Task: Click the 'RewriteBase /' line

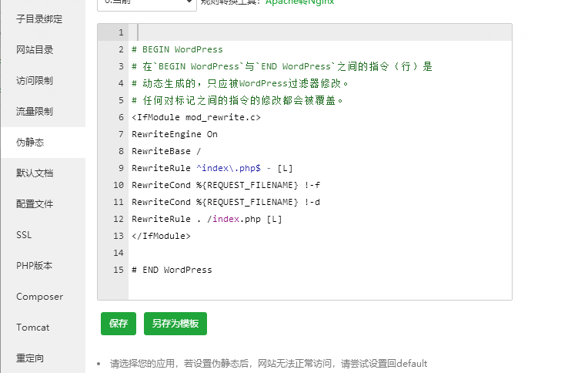Action: pos(166,151)
